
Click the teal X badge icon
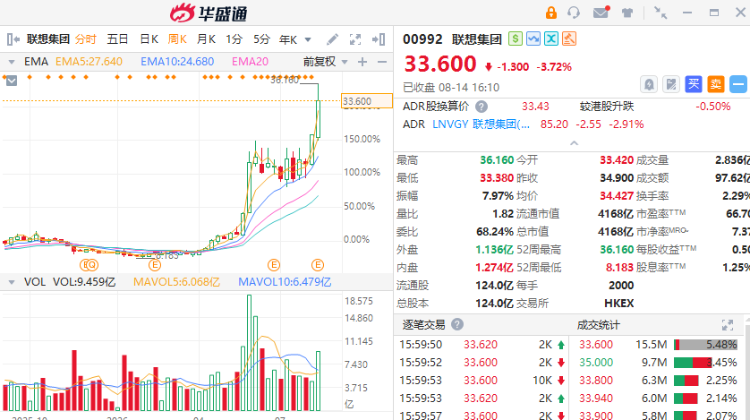(551, 39)
